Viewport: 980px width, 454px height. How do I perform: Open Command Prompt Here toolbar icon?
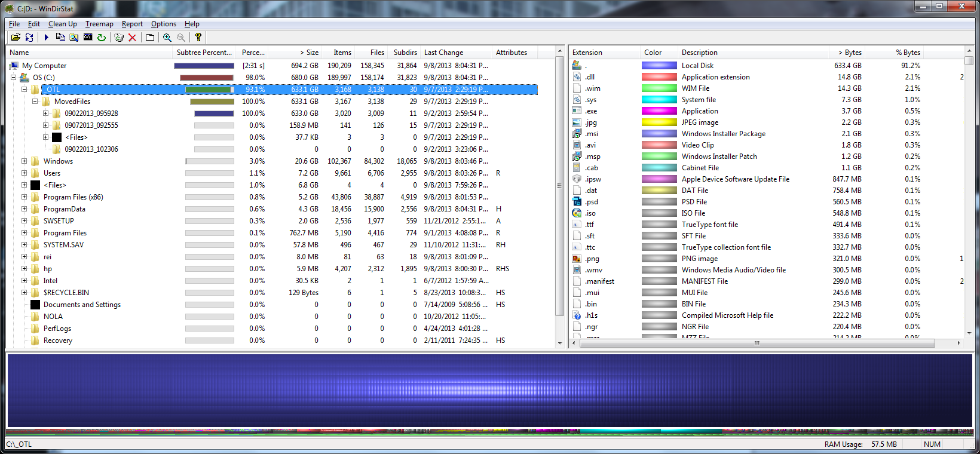pyautogui.click(x=88, y=37)
